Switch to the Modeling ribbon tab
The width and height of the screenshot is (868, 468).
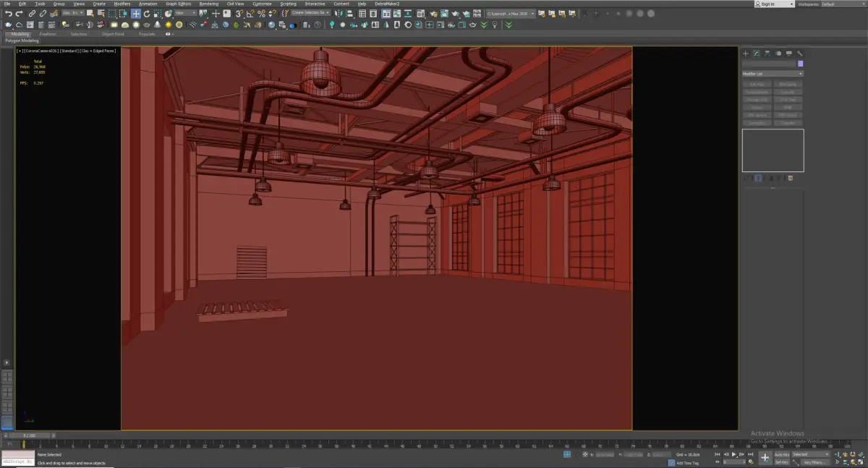tap(20, 33)
